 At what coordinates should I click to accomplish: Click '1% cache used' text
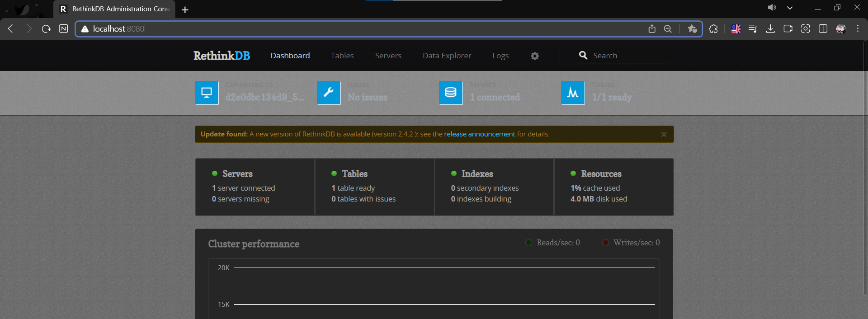(595, 188)
